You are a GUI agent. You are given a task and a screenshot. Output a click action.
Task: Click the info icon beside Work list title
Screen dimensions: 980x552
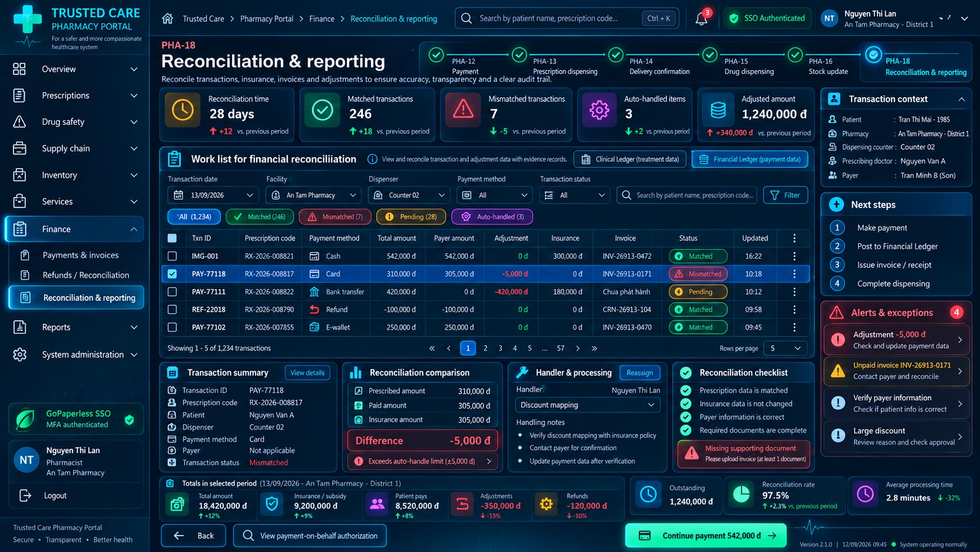click(372, 159)
